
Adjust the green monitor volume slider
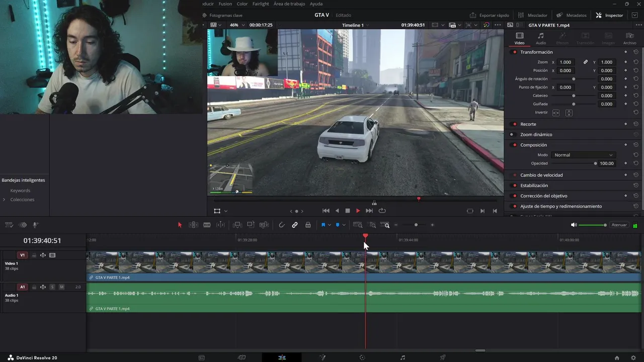(593, 225)
